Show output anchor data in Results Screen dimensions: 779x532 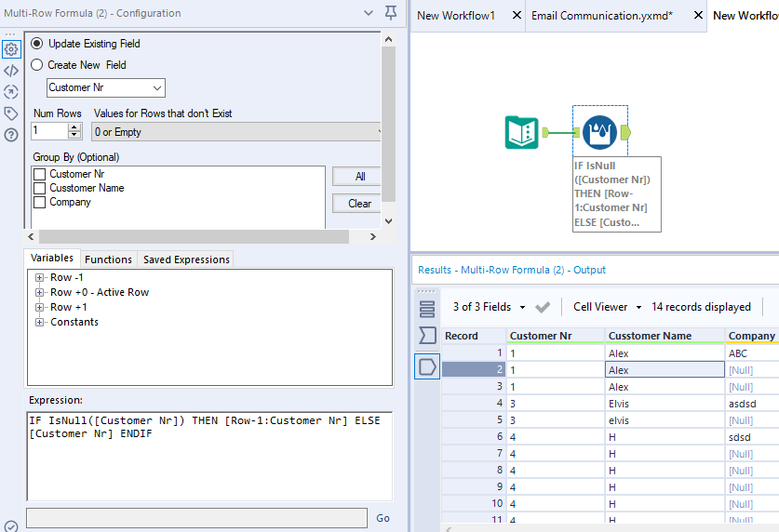pyautogui.click(x=427, y=367)
